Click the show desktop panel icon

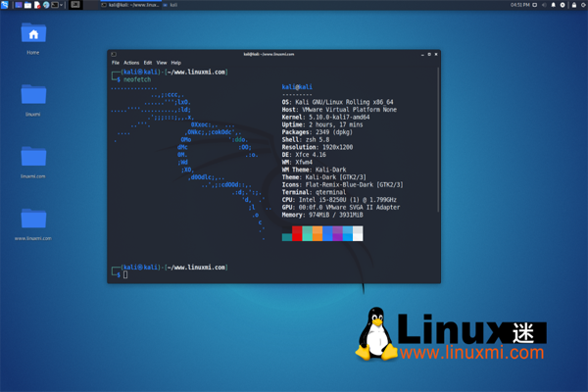pyautogui.click(x=19, y=5)
